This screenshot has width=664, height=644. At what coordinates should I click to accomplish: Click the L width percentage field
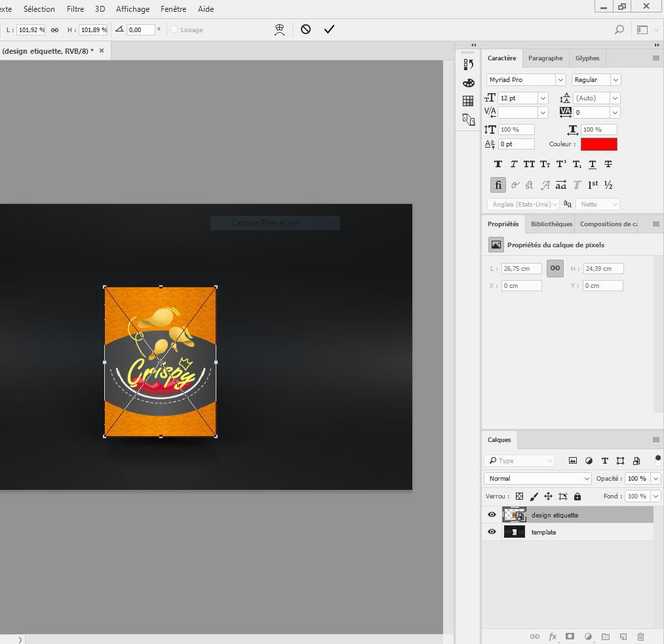(31, 30)
